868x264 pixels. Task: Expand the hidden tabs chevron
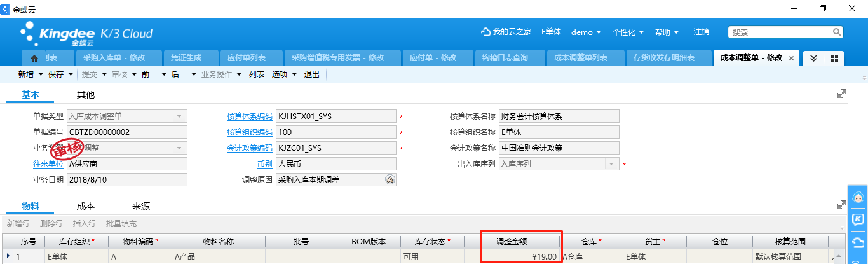(x=813, y=58)
